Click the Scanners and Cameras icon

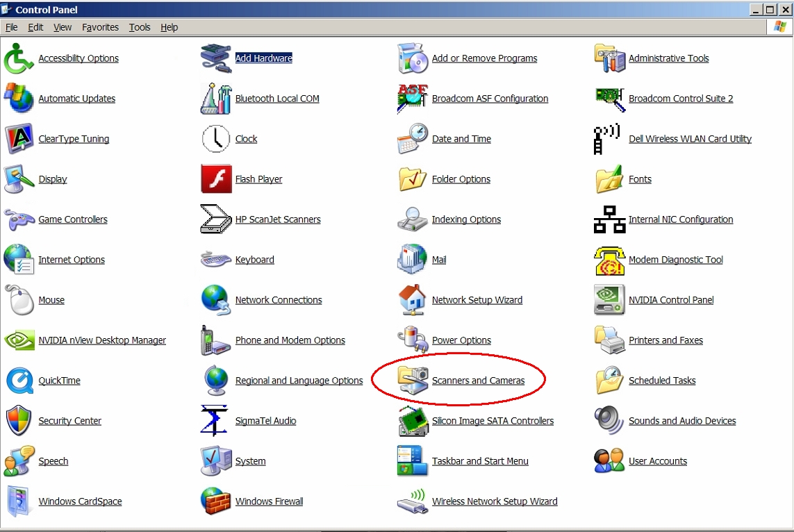413,380
